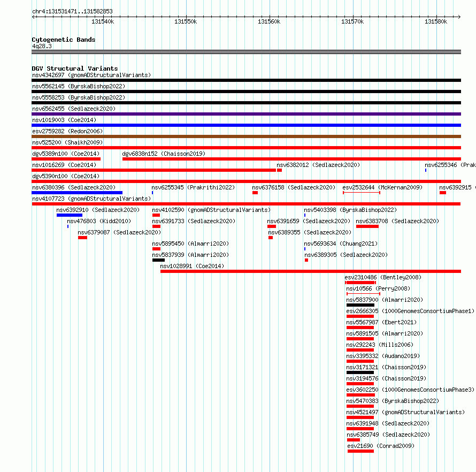476x472 pixels.
Task: Open nsv5470383 ByrskaBishop2022 label
Action: click(393, 401)
